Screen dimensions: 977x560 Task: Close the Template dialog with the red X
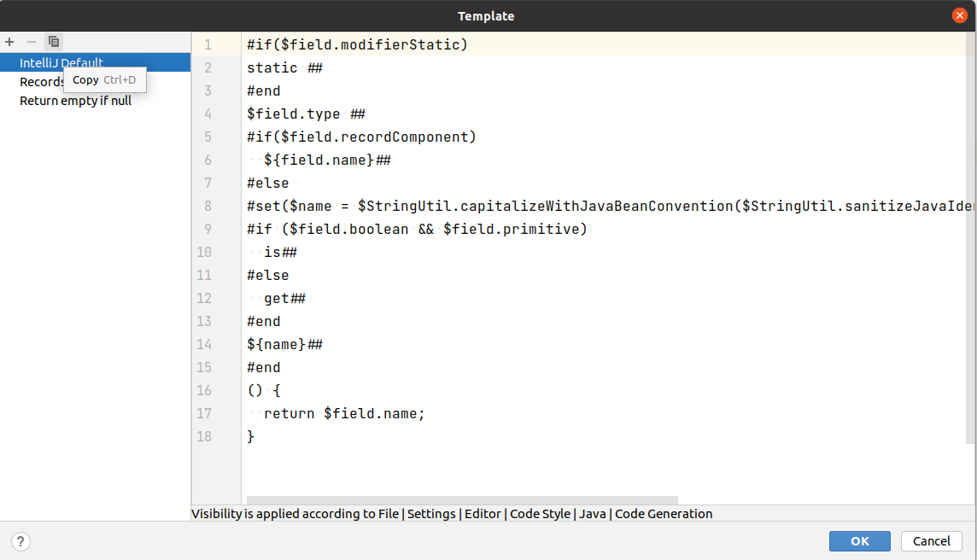(x=960, y=15)
